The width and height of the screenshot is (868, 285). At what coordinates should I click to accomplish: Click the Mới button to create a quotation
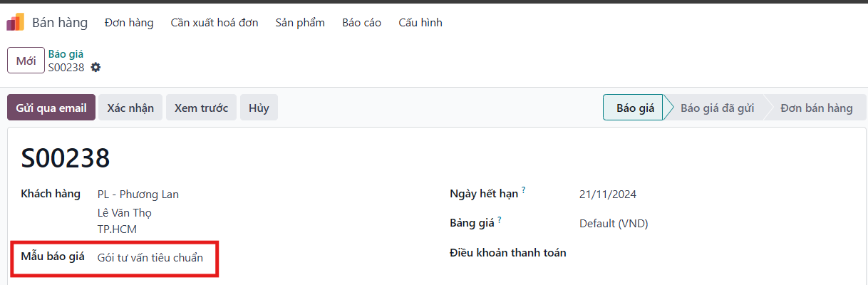point(26,61)
